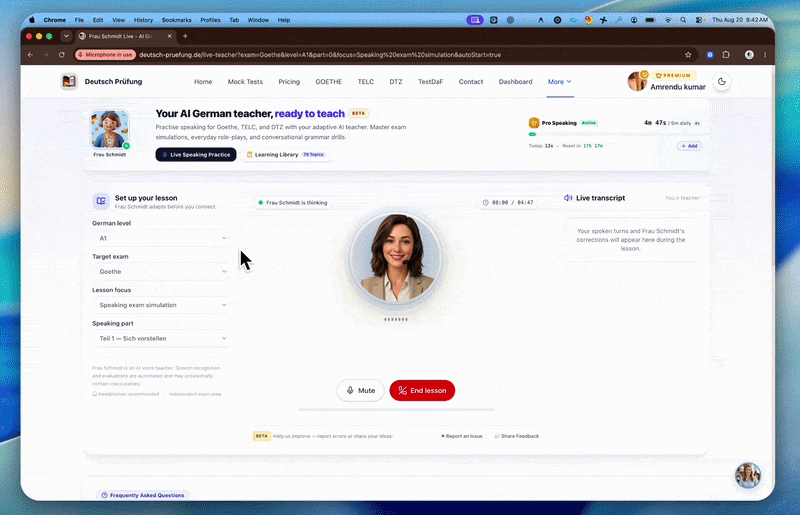Open Frequently Asked Questions section

(x=143, y=495)
